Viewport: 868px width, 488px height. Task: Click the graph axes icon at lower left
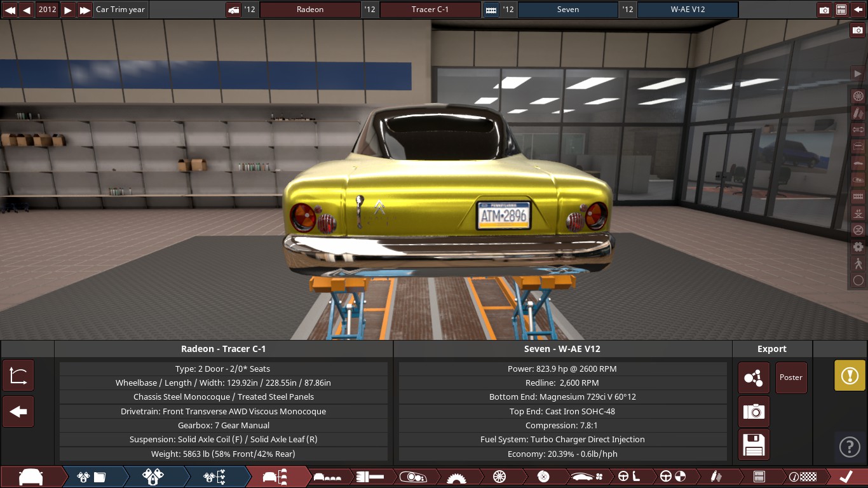[18, 376]
